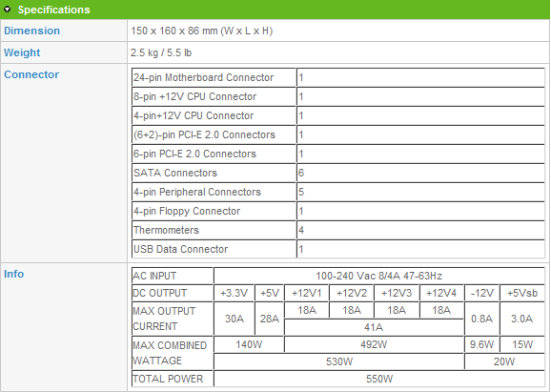This screenshot has width=551, height=392.
Task: Click the SATA Connectors quantity 6
Action: click(x=301, y=173)
